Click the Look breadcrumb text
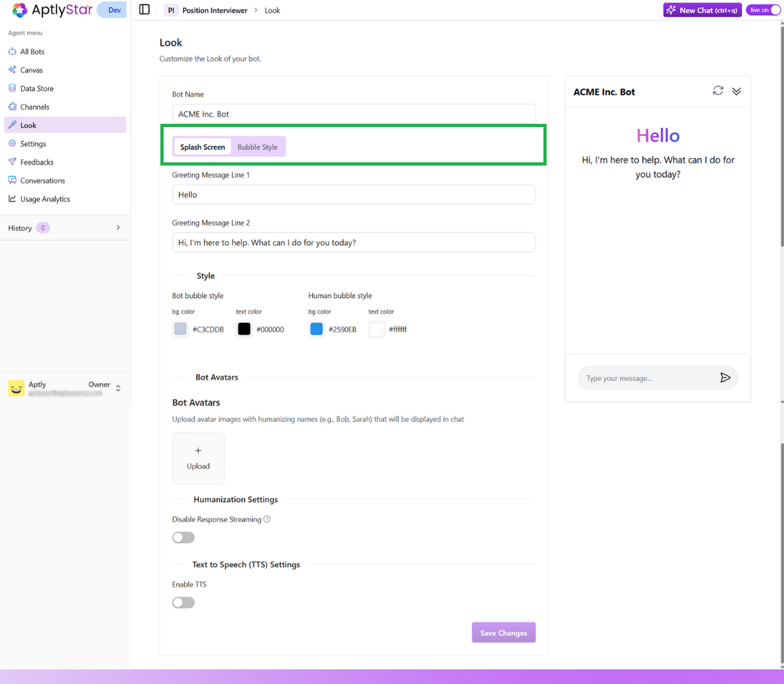784x684 pixels. 272,10
